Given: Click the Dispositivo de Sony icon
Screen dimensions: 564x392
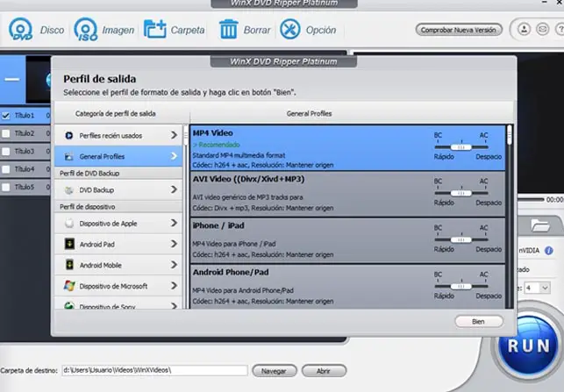Looking at the screenshot, I should [x=69, y=306].
